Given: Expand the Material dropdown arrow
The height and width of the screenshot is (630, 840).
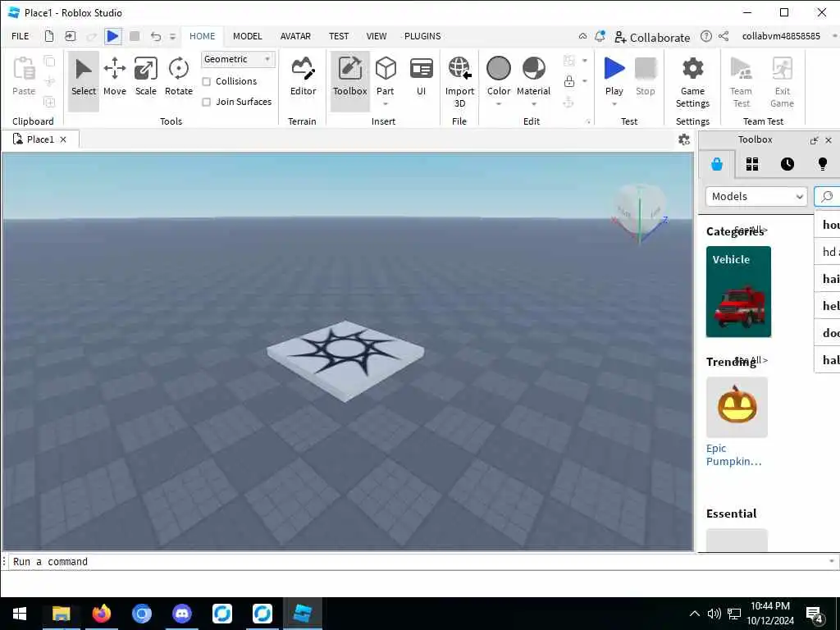Looking at the screenshot, I should pos(533,104).
